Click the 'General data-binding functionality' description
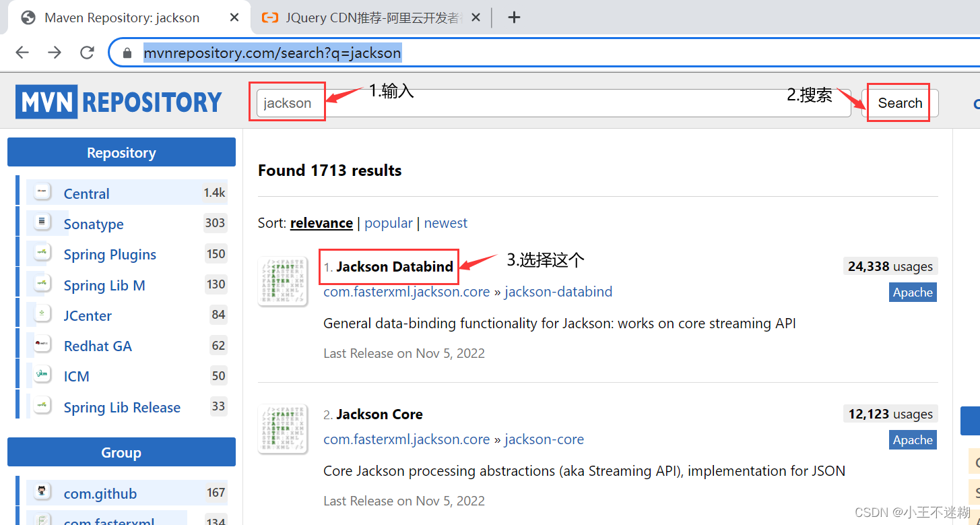This screenshot has height=525, width=980. [560, 323]
